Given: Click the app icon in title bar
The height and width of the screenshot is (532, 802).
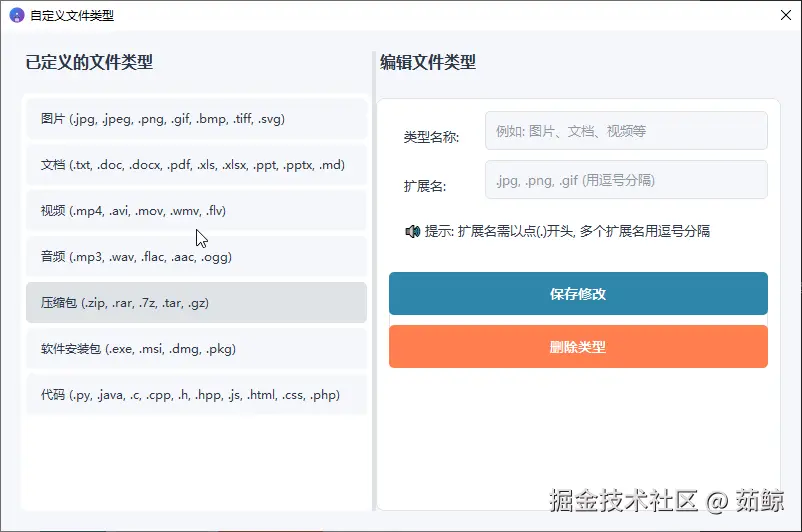Looking at the screenshot, I should (17, 15).
